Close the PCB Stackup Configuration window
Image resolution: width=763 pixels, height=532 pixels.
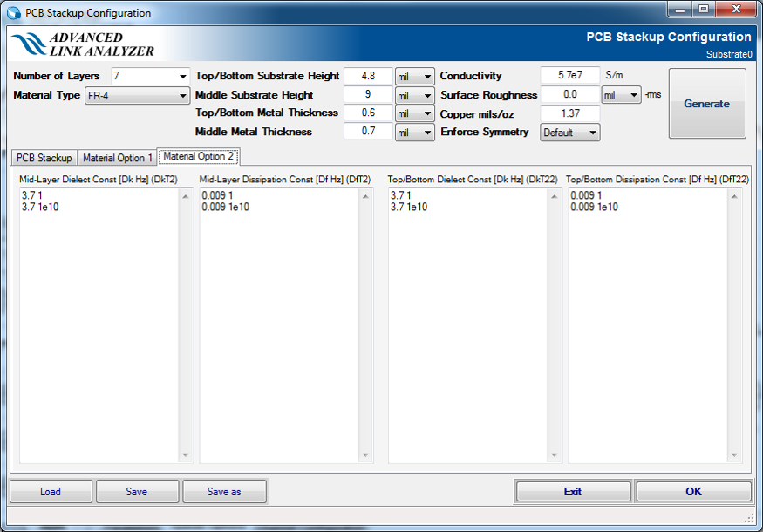coord(736,9)
